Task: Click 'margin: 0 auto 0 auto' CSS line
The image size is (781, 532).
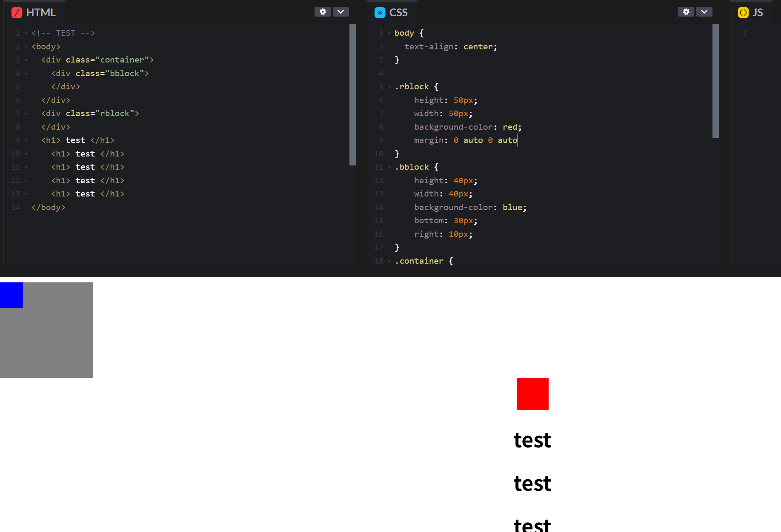Action: point(466,140)
